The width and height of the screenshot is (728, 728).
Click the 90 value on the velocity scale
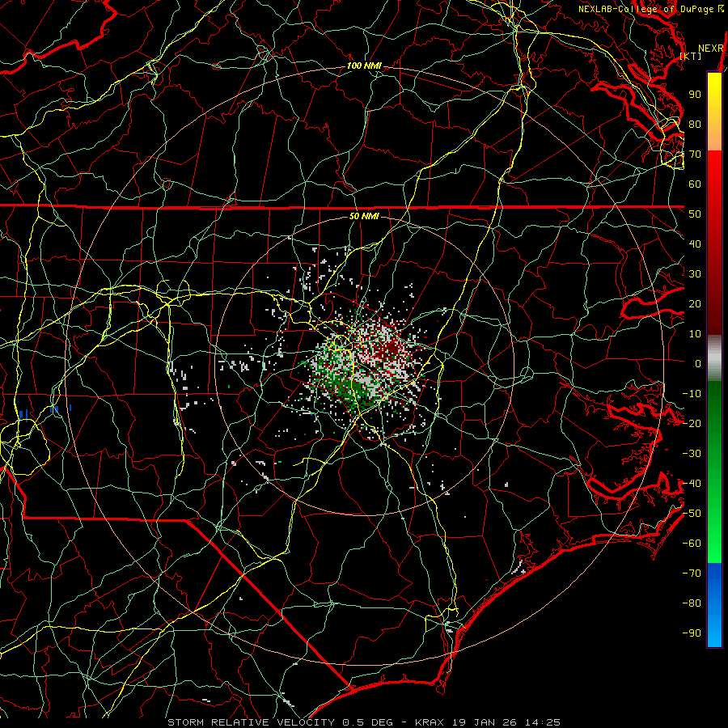pyautogui.click(x=695, y=95)
